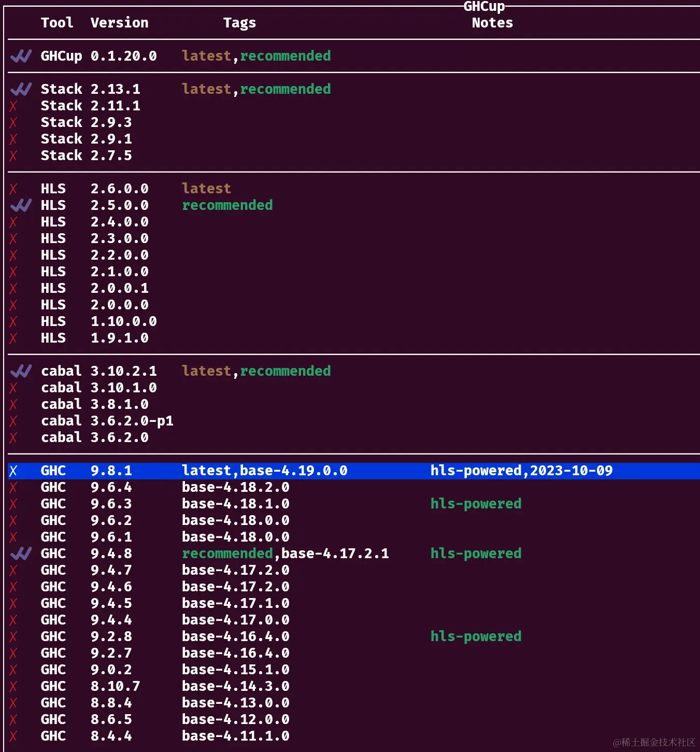Click the red X beside HLS 1.10.0.0
Viewport: 700px width, 752px height.
(13, 321)
